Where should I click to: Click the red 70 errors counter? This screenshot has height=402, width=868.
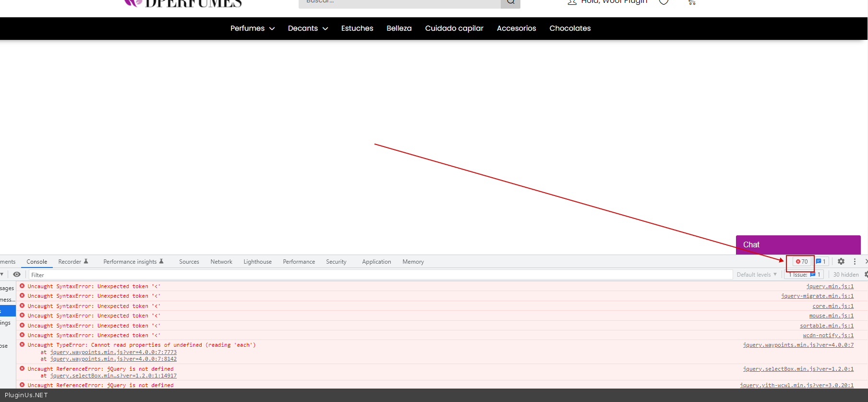point(802,262)
